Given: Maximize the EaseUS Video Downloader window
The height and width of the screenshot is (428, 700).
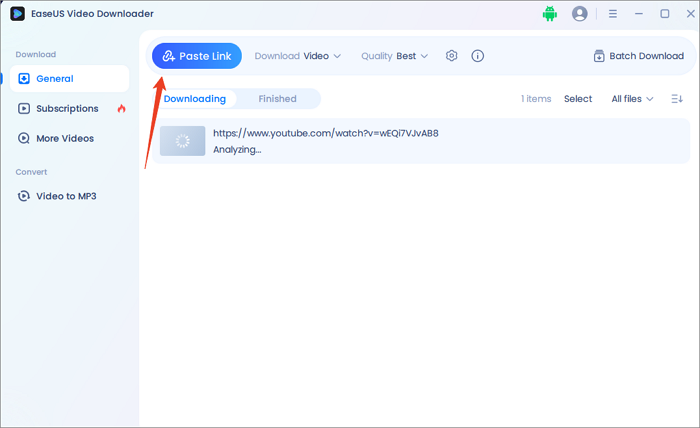Looking at the screenshot, I should pos(665,14).
